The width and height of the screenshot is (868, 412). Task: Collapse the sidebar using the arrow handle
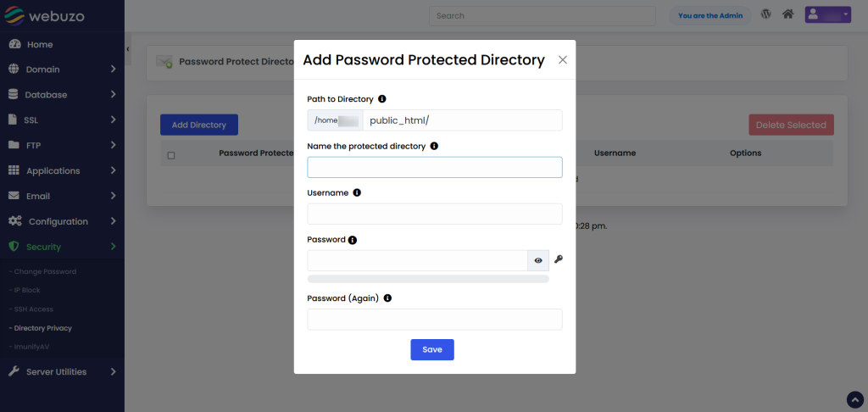pyautogui.click(x=128, y=49)
